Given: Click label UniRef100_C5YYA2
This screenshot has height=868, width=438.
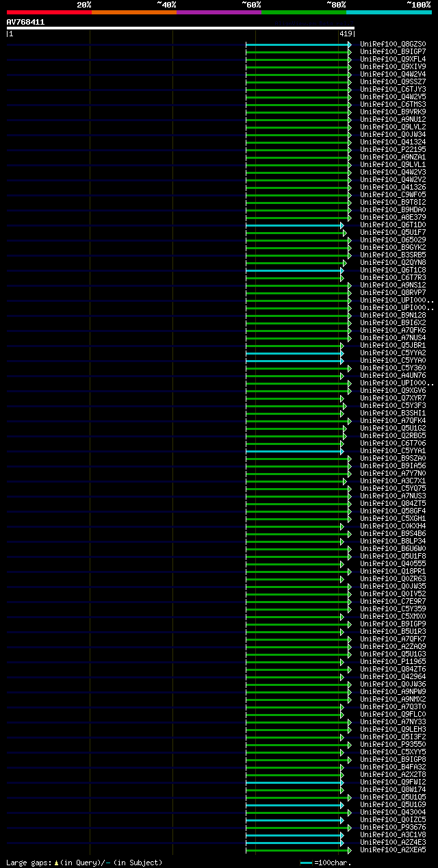Looking at the screenshot, I should [x=393, y=353].
